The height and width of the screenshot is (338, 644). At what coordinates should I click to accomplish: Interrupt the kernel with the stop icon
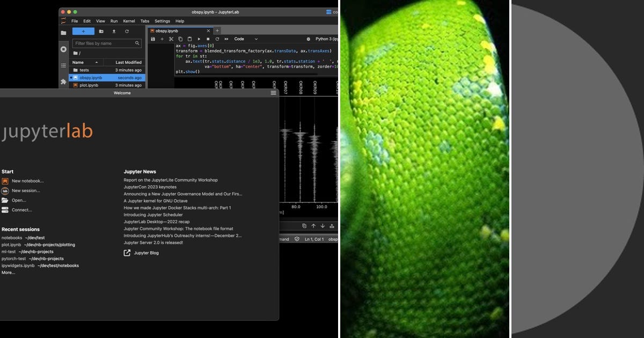coord(208,39)
